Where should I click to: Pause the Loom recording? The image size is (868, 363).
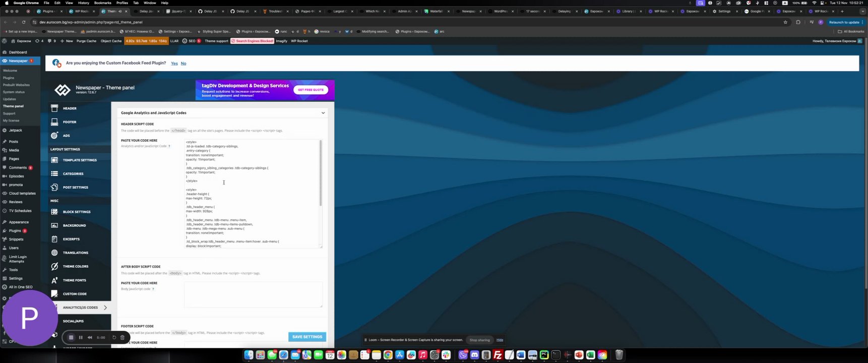[81, 338]
